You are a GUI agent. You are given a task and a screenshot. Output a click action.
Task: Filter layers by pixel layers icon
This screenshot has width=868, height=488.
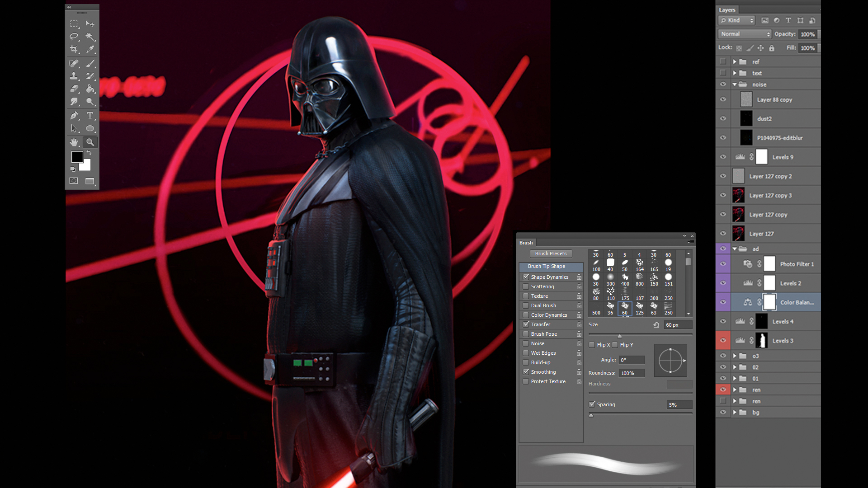pyautogui.click(x=765, y=20)
